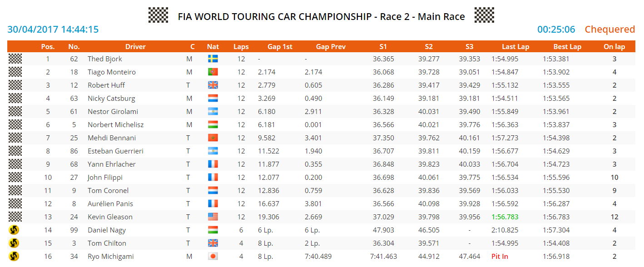Click the chequered flag left of the title

(x=158, y=15)
